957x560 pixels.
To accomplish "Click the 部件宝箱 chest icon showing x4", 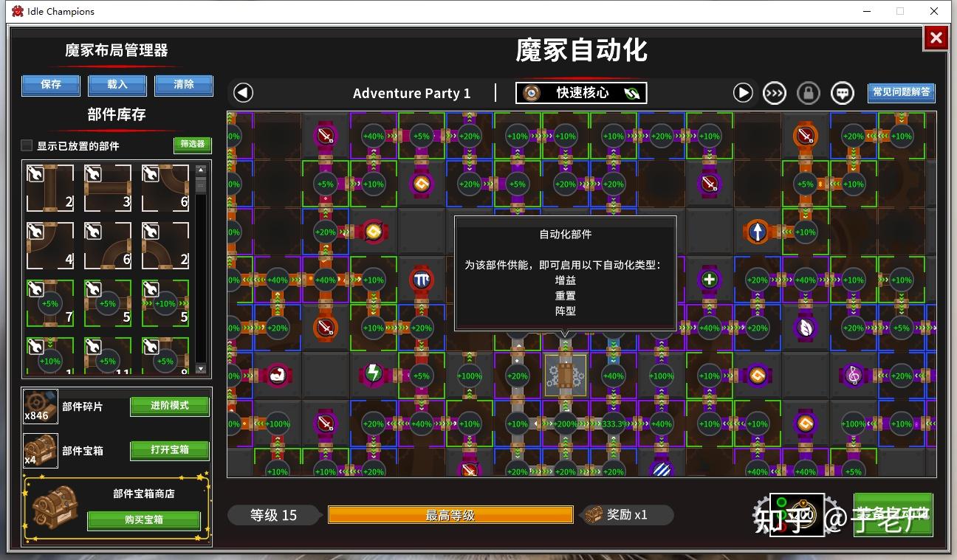I will pos(40,450).
